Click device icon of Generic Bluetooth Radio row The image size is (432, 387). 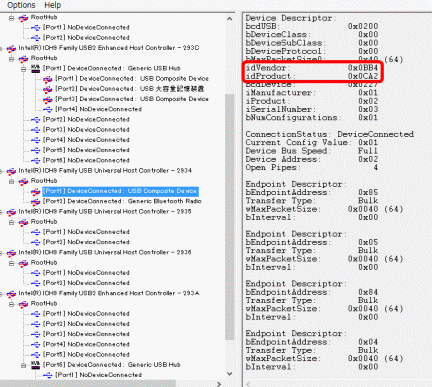(x=35, y=202)
